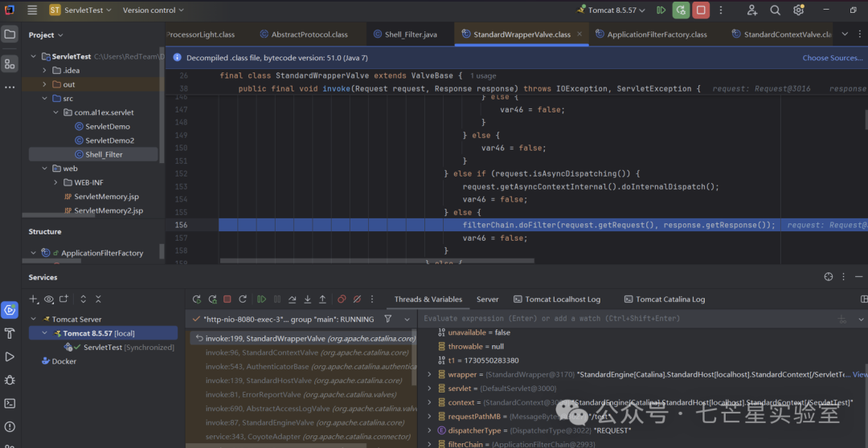Open the hamburger main menu

(32, 10)
